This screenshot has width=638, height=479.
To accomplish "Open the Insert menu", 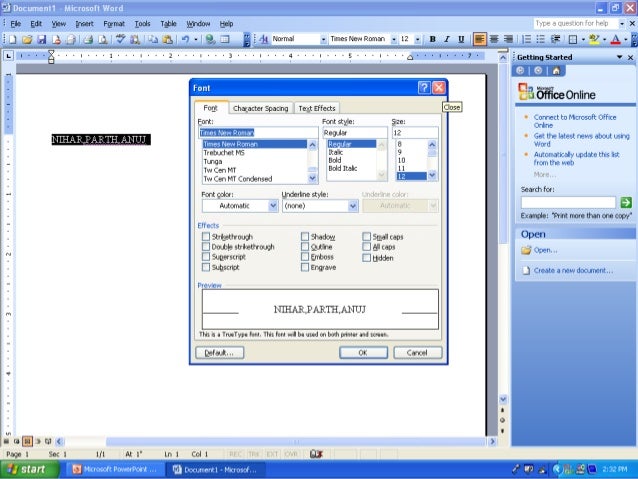I will coord(85,24).
